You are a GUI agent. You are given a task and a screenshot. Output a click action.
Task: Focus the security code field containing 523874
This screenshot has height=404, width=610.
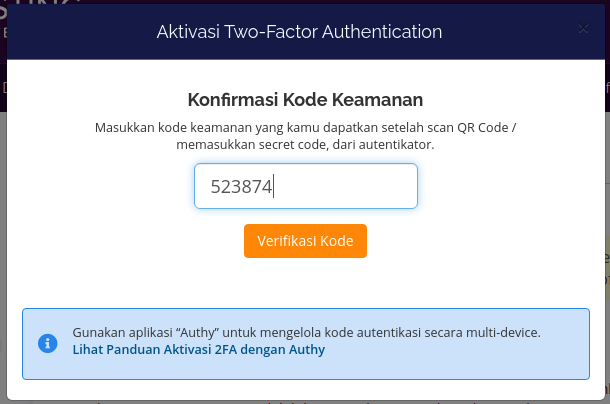(306, 186)
